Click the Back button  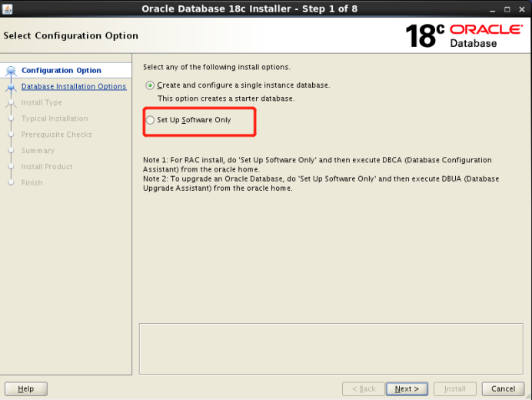click(362, 389)
